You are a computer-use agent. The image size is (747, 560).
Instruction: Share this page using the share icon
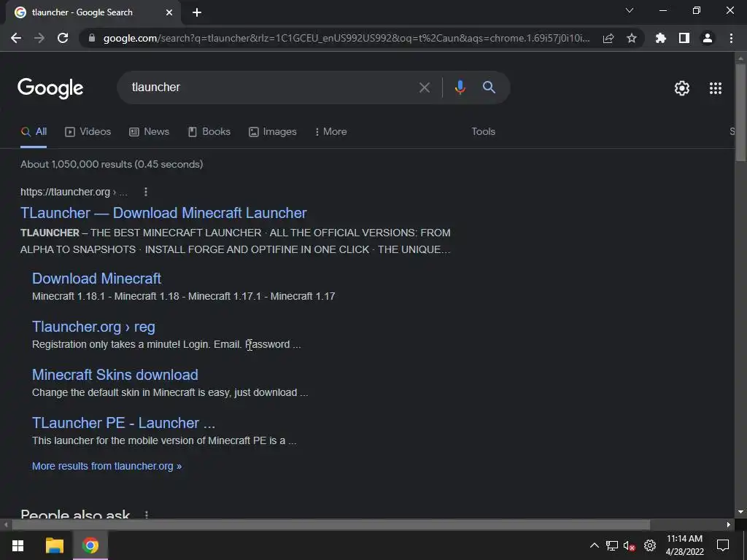tap(608, 38)
